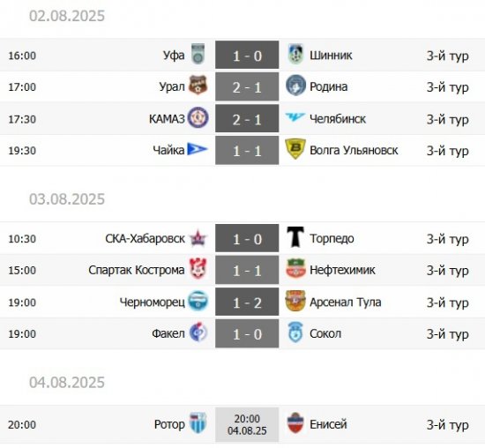Open the Черноморец vs Арсенал 1 - 2 score
Viewport: 485px width, 448px height.
247,302
